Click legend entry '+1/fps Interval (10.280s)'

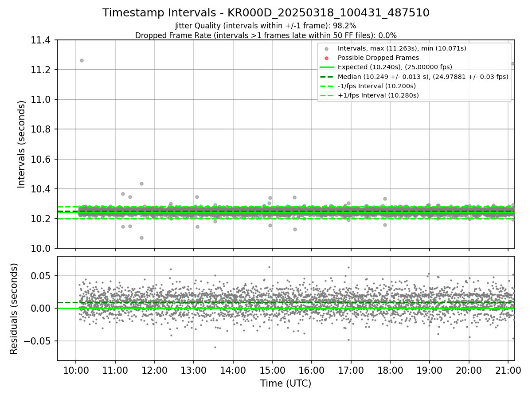[378, 95]
